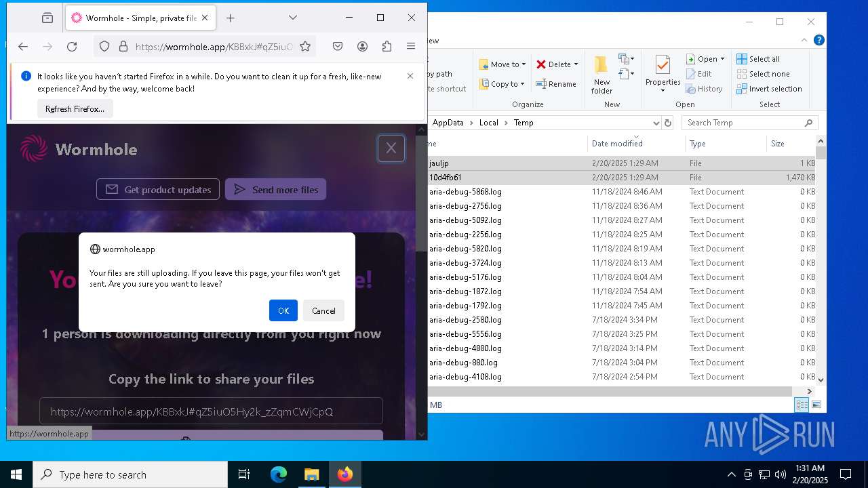The image size is (868, 488).
Task: Open Firefox extensions panel
Action: coord(387,46)
